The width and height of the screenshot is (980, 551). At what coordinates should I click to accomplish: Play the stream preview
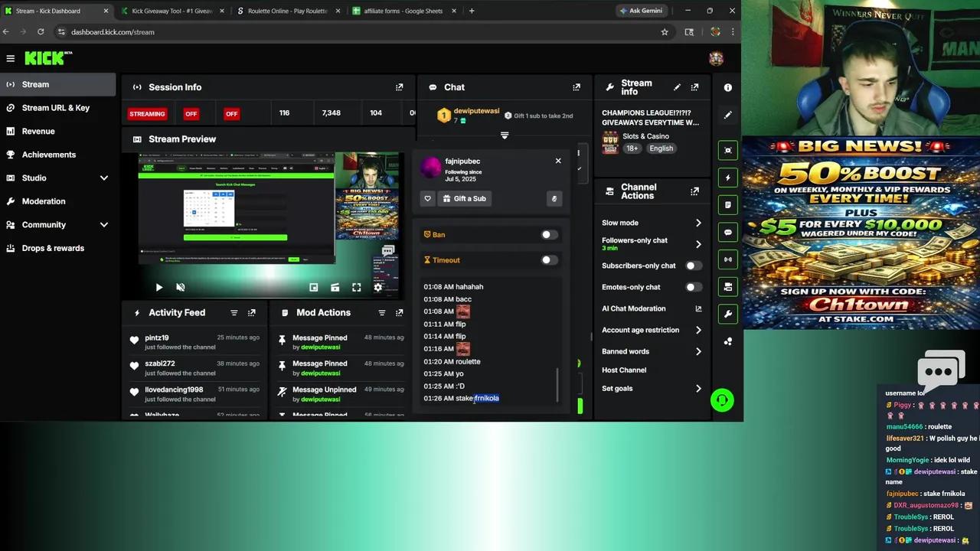coord(159,288)
